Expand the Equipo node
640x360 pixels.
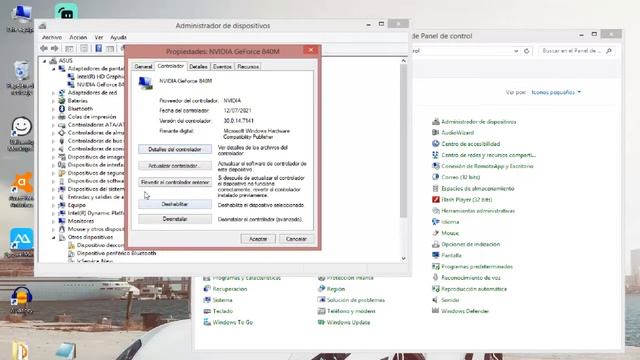53,205
